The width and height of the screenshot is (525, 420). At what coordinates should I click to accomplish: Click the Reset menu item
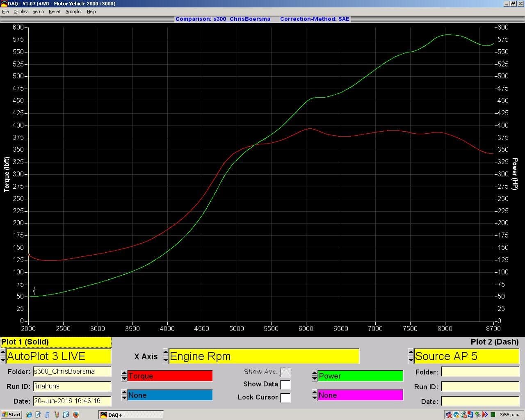[54, 11]
